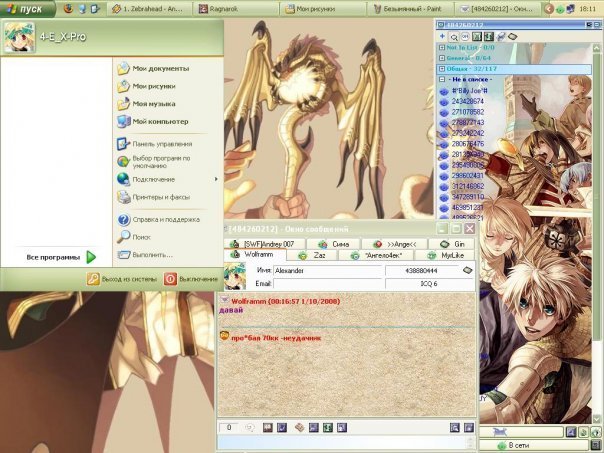
Task: Click Firefox icon in quick launch bar
Action: (68, 7)
